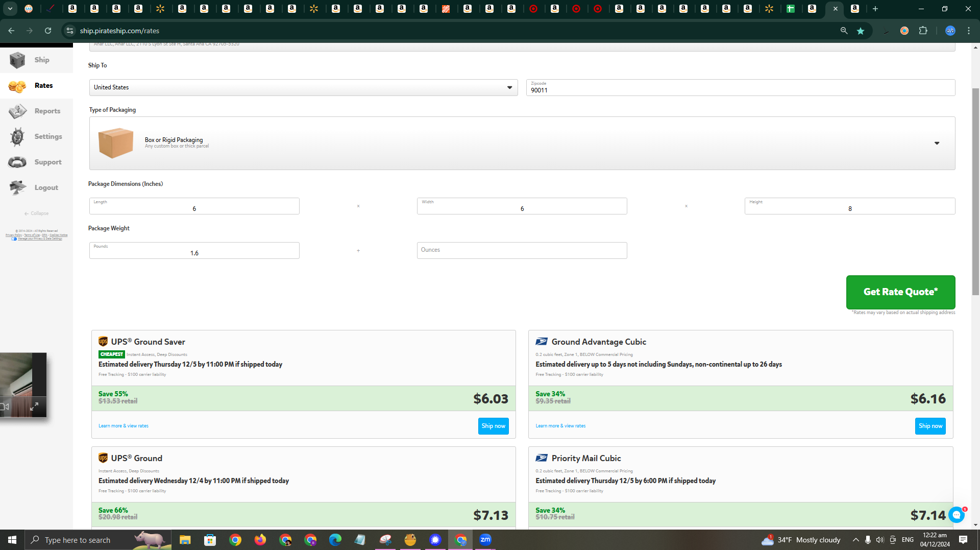Collapse the sidebar navigation
Viewport: 980px width, 550px height.
point(36,213)
